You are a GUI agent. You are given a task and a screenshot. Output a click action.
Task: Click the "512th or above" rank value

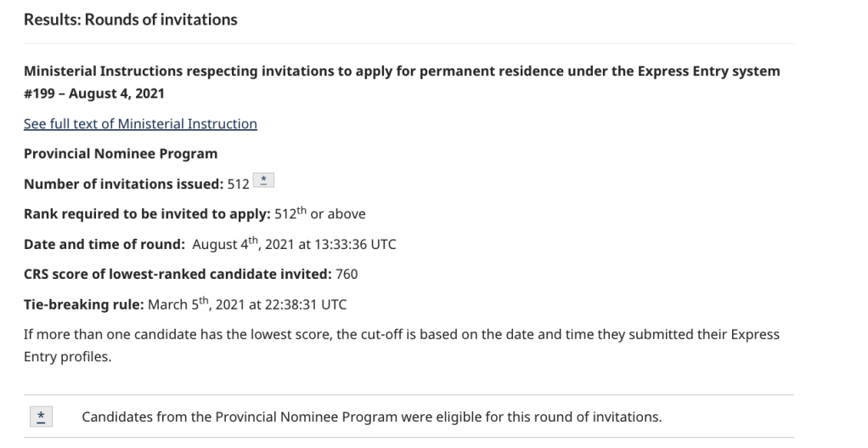[320, 214]
